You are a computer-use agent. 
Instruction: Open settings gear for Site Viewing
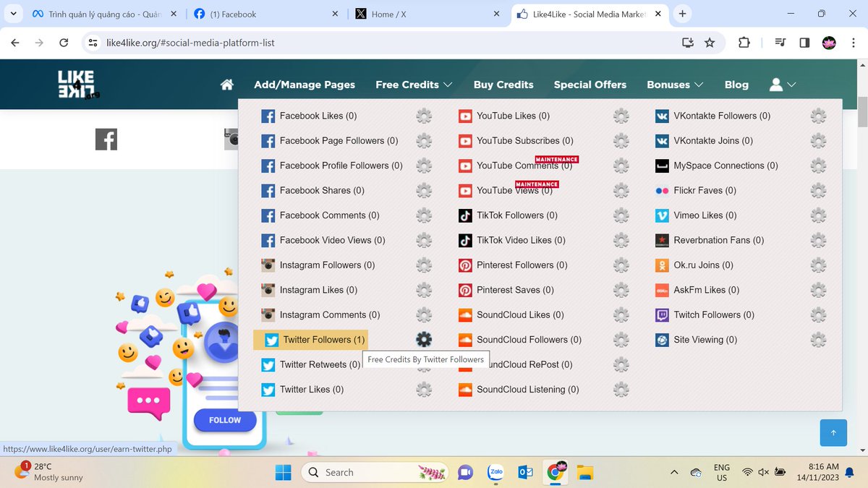(818, 339)
